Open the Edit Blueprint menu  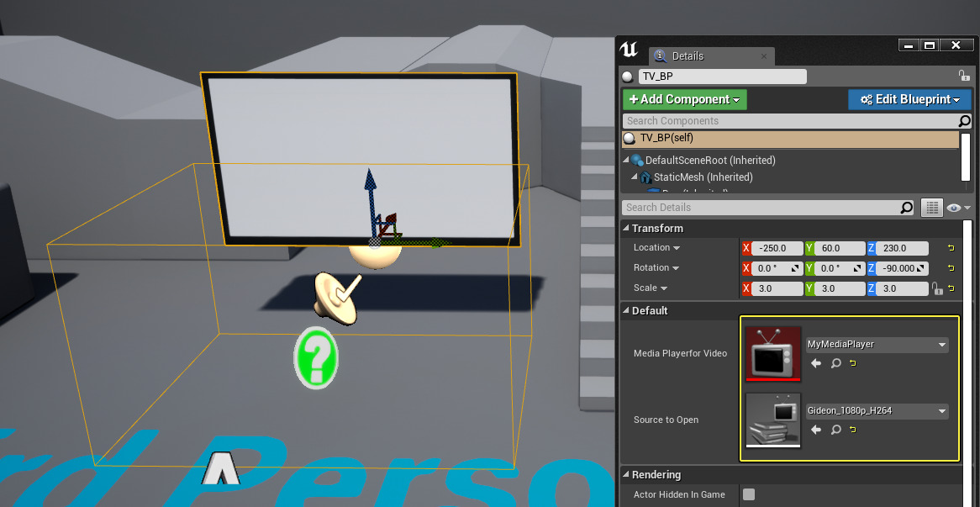(x=909, y=99)
